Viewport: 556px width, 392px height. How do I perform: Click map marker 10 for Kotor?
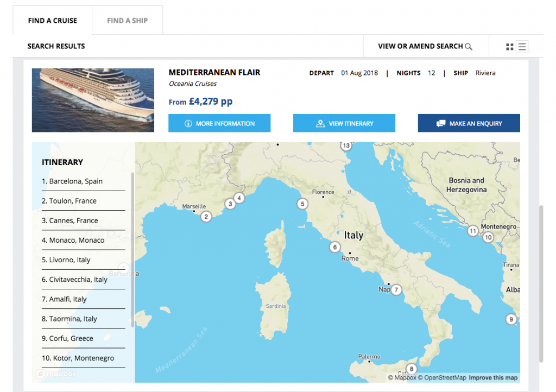click(x=488, y=237)
